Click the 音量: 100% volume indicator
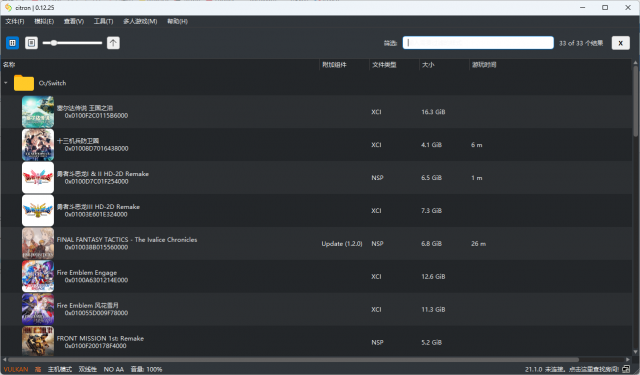 click(146, 369)
